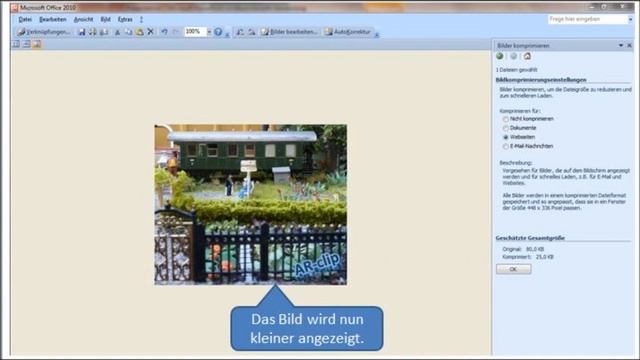Click the train photo in preview
The width and height of the screenshot is (640, 360).
[x=251, y=204]
